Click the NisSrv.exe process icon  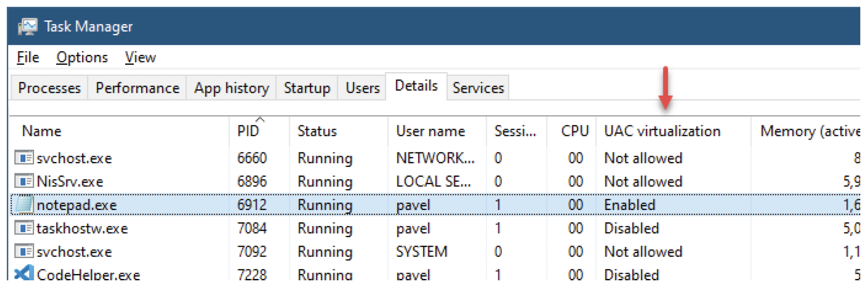[24, 181]
